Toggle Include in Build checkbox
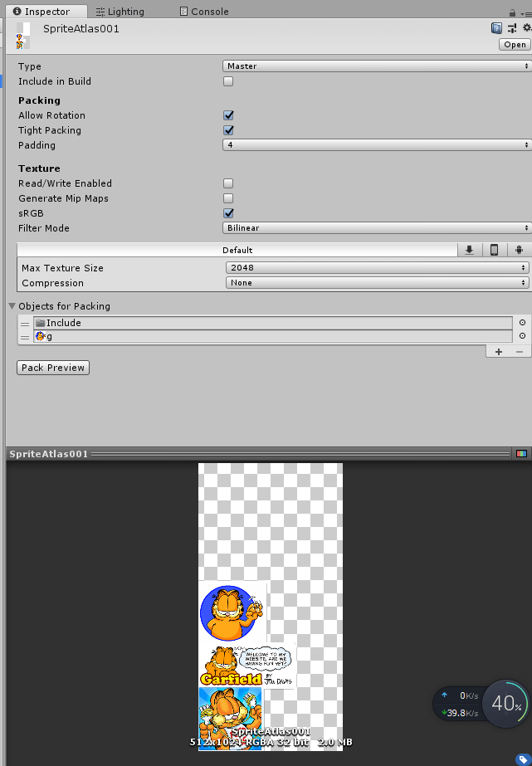532x766 pixels. point(228,81)
